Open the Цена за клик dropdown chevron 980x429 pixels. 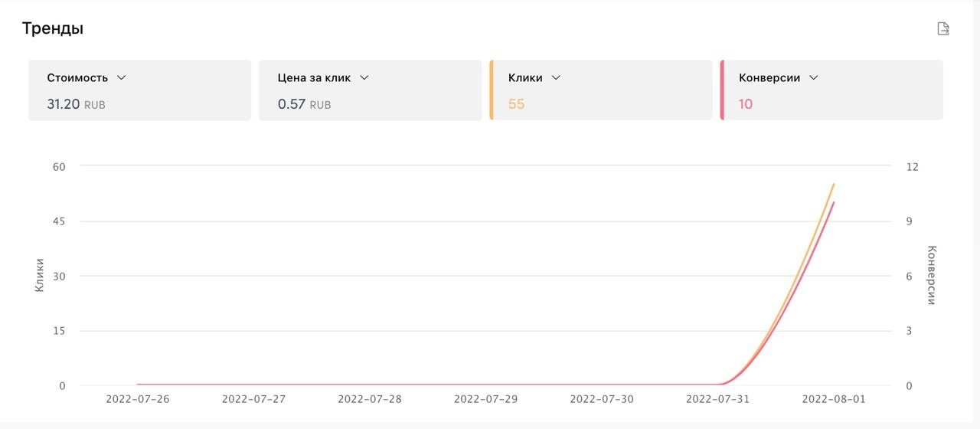pyautogui.click(x=364, y=78)
